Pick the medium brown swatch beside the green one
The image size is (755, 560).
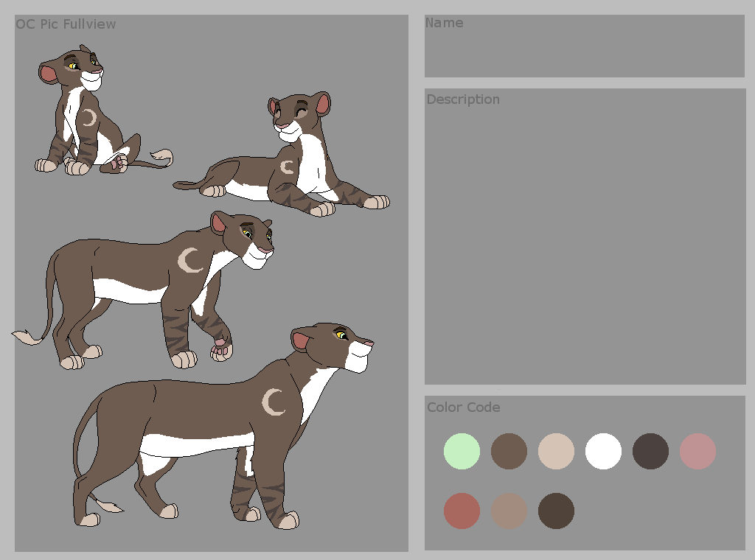[509, 451]
